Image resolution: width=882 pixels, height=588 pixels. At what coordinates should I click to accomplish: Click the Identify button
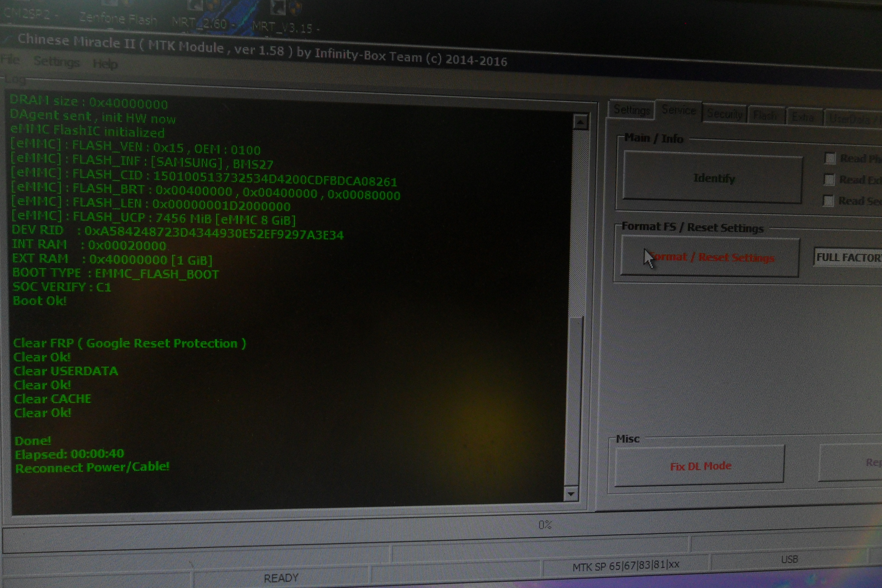point(713,178)
